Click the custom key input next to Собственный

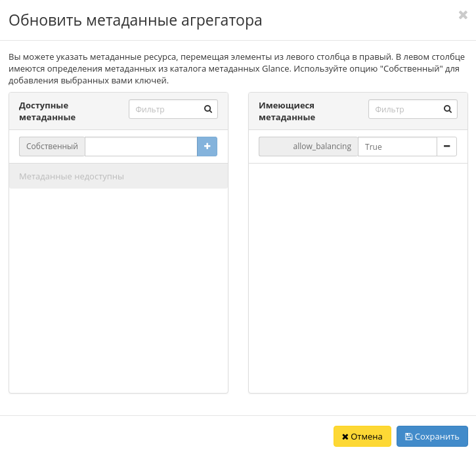click(141, 147)
